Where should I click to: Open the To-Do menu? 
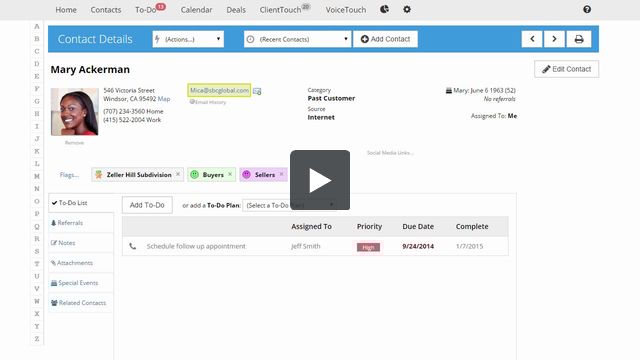pos(146,10)
